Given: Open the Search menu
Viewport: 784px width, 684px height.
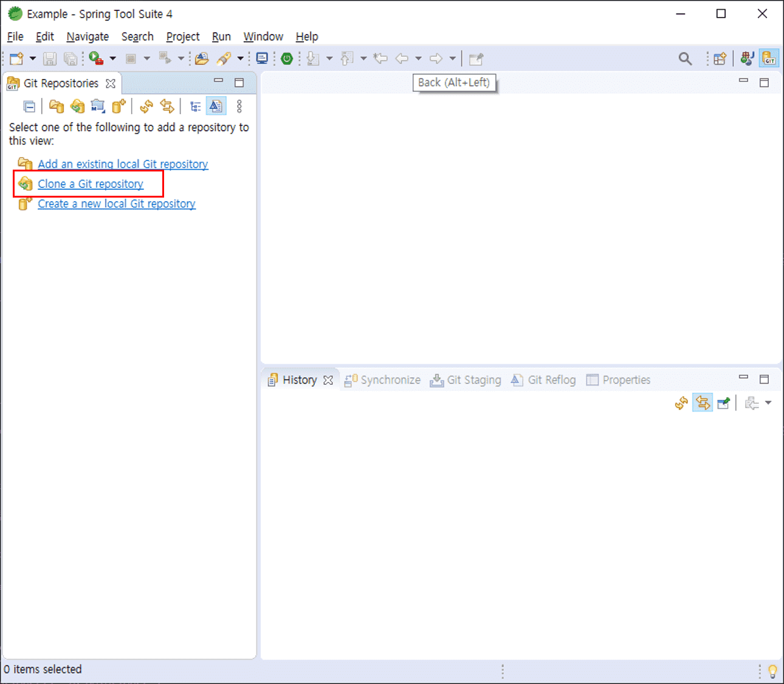Looking at the screenshot, I should tap(137, 36).
